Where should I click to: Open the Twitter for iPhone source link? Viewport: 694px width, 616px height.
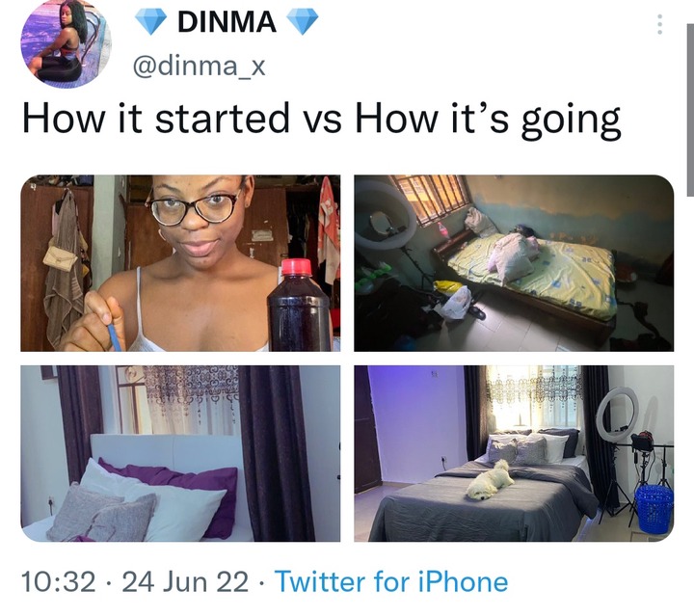pyautogui.click(x=391, y=581)
